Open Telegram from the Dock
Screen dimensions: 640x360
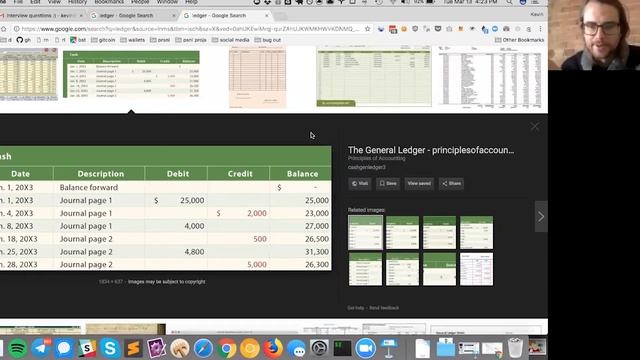pyautogui.click(x=41, y=348)
